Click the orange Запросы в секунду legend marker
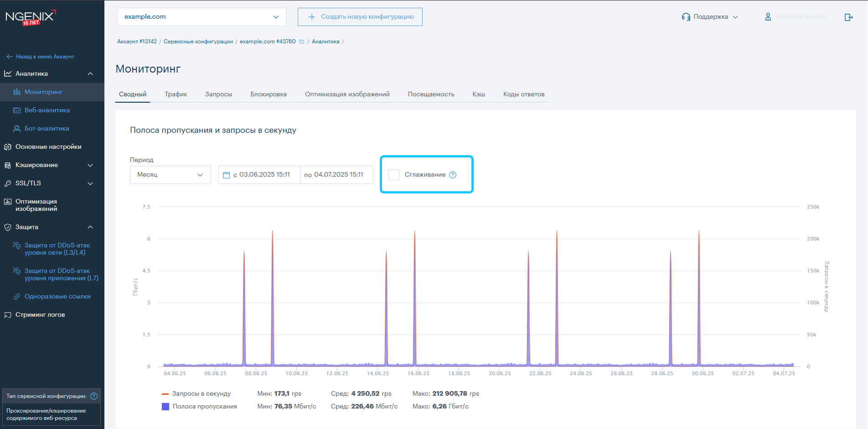The height and width of the screenshot is (429, 868). [165, 394]
